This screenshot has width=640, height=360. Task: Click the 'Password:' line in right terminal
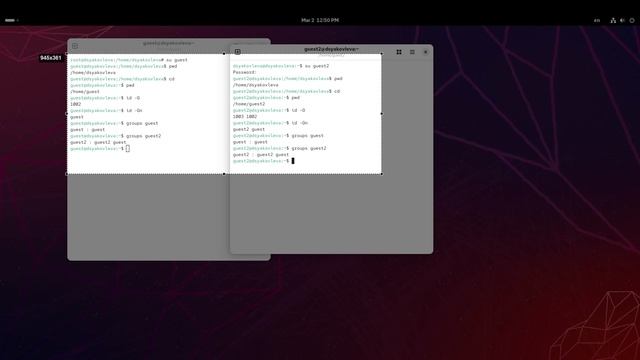tap(244, 72)
